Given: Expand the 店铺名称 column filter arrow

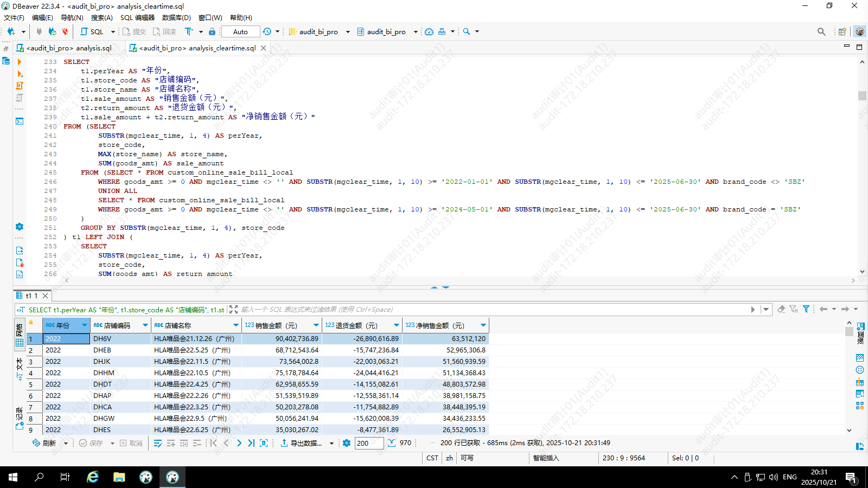Looking at the screenshot, I should (236, 325).
